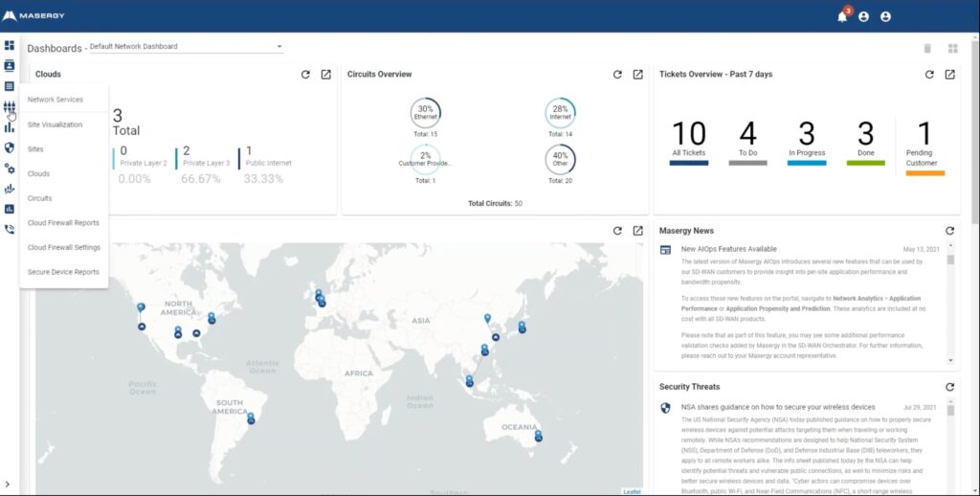Refresh the Masergy News panel
Viewport: 980px width, 496px height.
pyautogui.click(x=950, y=231)
